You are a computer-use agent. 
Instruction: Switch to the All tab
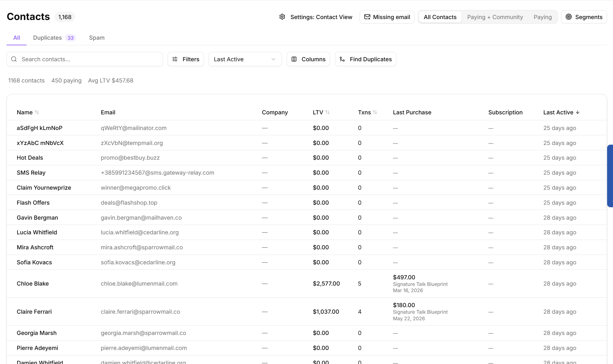pos(17,38)
